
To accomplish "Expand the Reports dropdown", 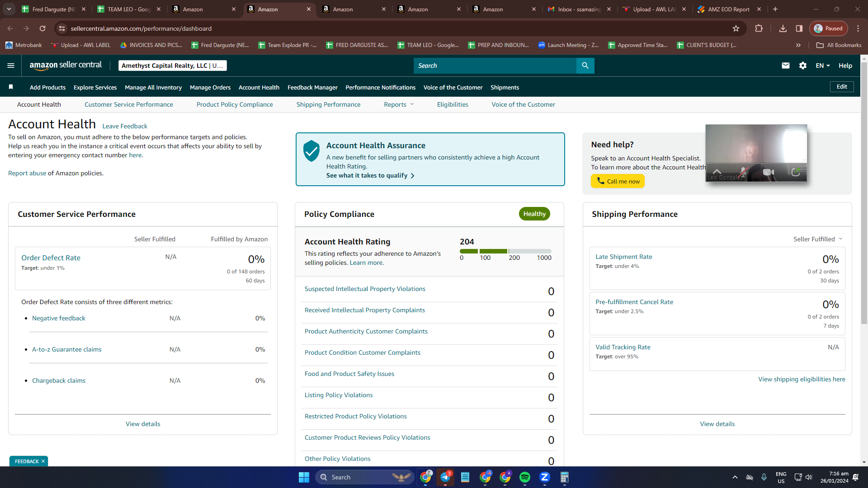I will [399, 104].
